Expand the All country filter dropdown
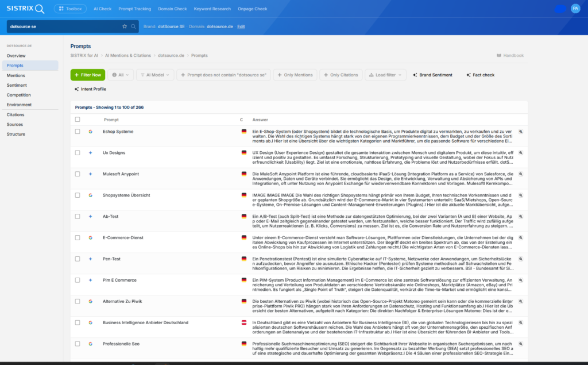 pos(121,75)
